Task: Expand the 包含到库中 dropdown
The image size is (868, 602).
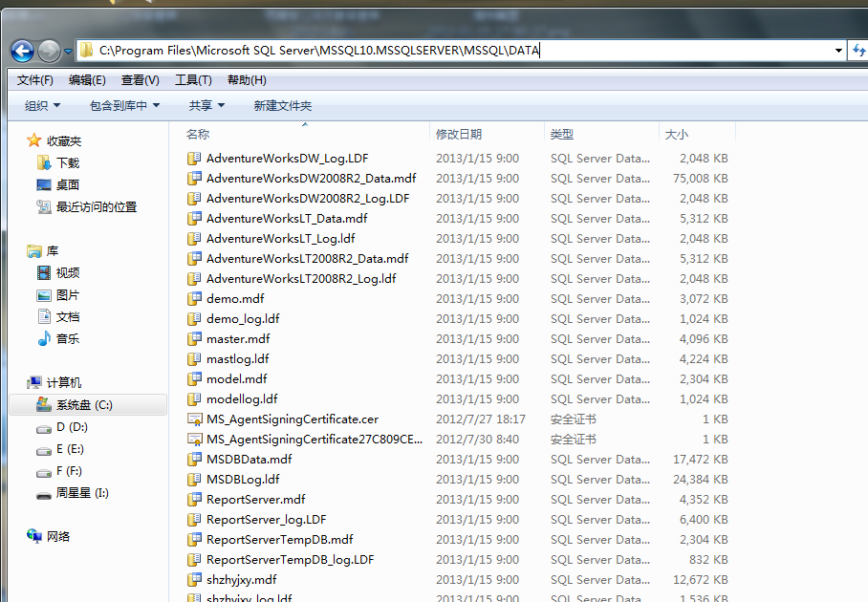Action: tap(124, 106)
